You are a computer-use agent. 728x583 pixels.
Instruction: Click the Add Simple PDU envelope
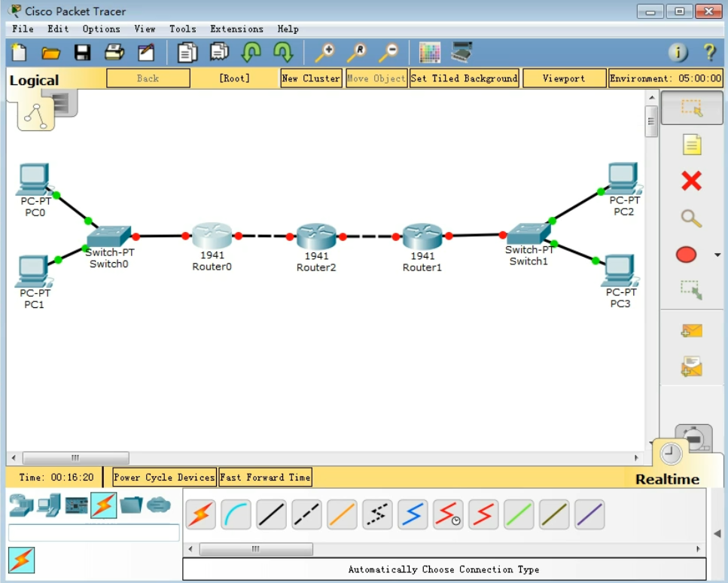[691, 330]
